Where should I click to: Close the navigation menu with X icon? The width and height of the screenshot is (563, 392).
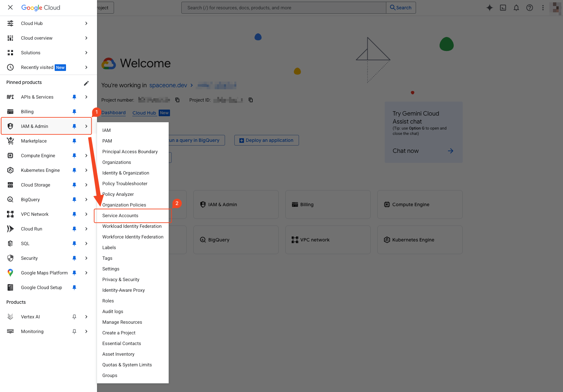point(10,7)
